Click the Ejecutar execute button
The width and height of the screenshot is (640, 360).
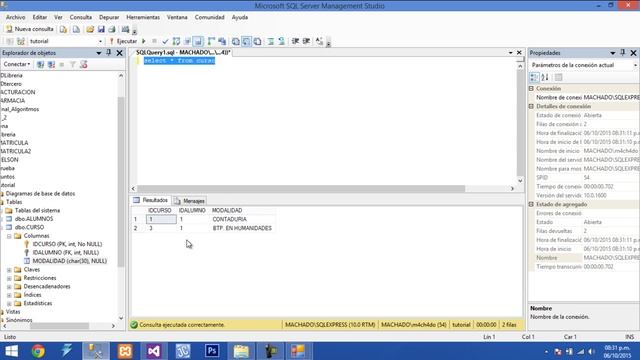(x=123, y=41)
